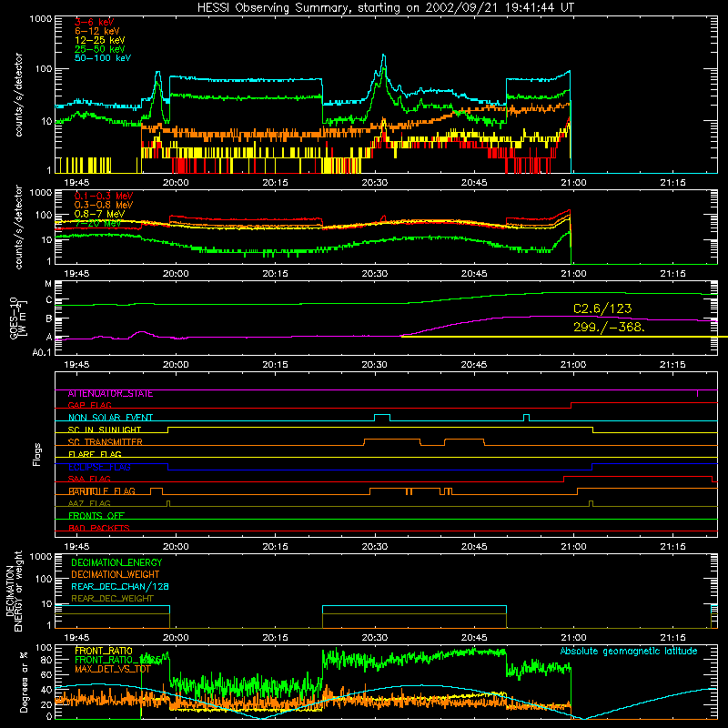The width and height of the screenshot is (728, 728).
Task: Click the 25-50 keV legend entry
Action: (x=99, y=49)
